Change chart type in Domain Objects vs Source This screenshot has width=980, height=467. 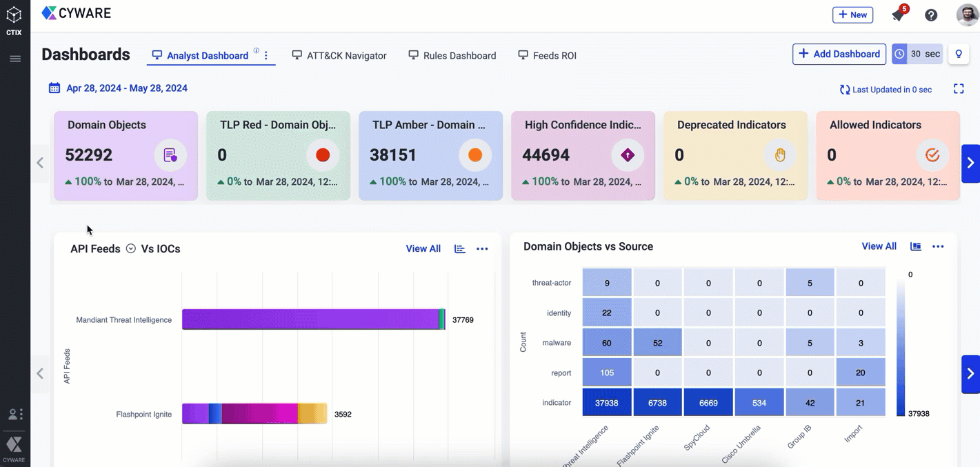tap(916, 246)
